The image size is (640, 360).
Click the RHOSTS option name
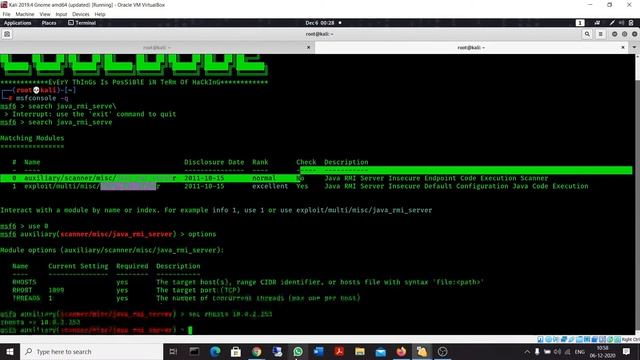click(24, 282)
